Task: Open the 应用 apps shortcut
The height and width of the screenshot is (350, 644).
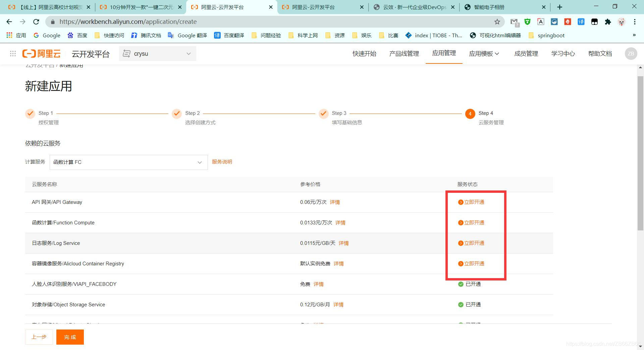Action: (x=16, y=35)
